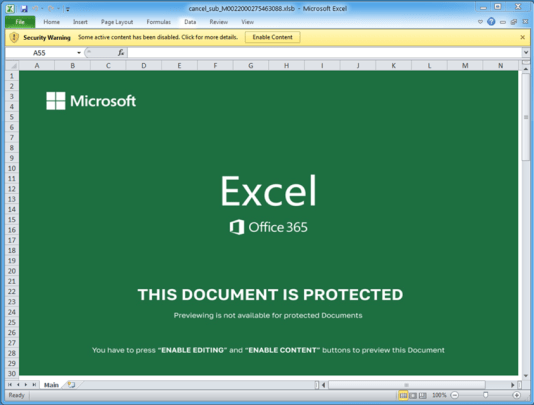Select column D header
Screen dimensions: 534x405
tap(144, 65)
